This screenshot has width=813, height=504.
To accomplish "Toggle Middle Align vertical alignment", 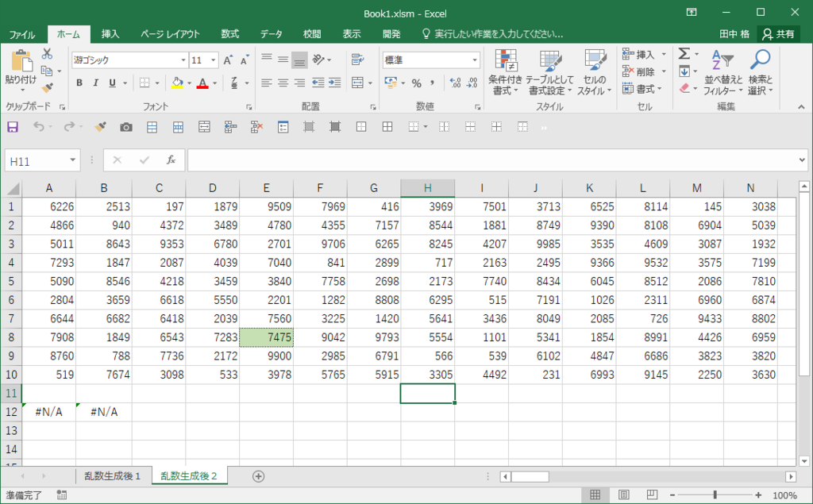I will click(283, 60).
